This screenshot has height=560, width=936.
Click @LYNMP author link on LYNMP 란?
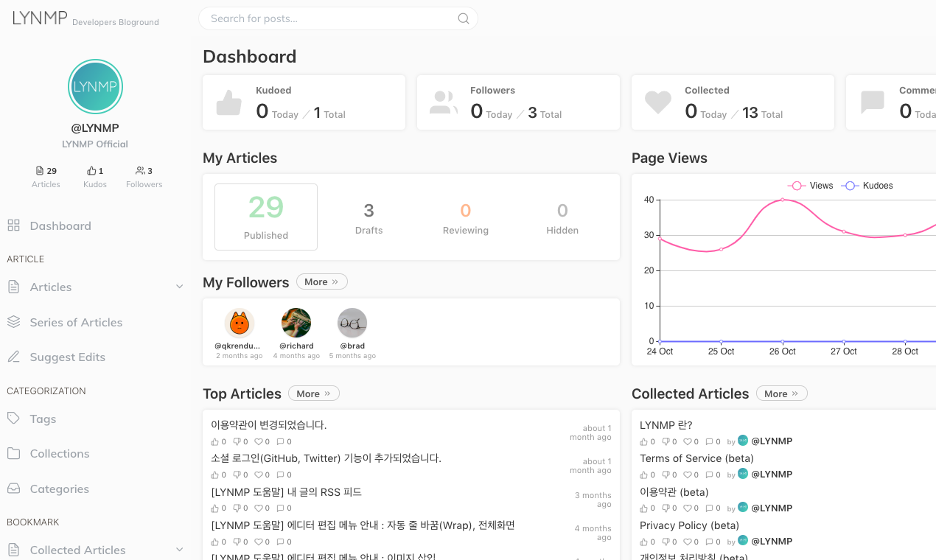click(772, 441)
